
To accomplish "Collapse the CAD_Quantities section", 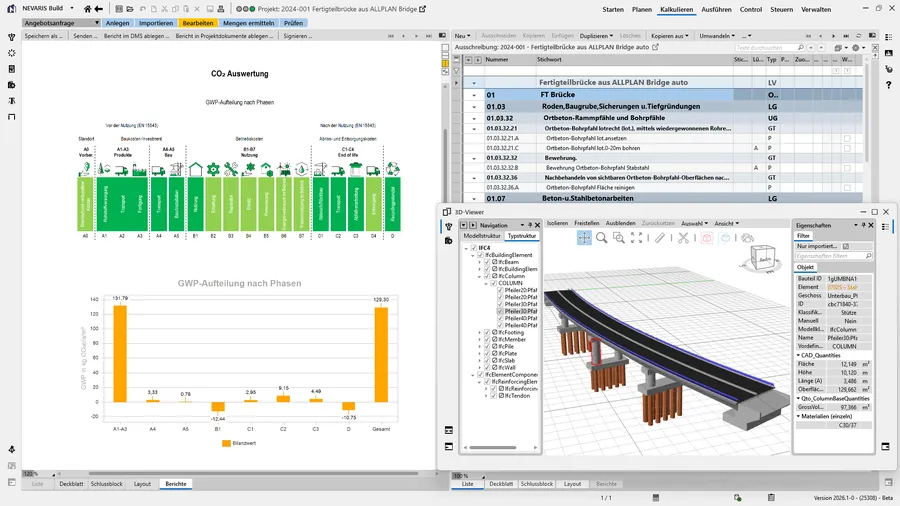I will (798, 356).
